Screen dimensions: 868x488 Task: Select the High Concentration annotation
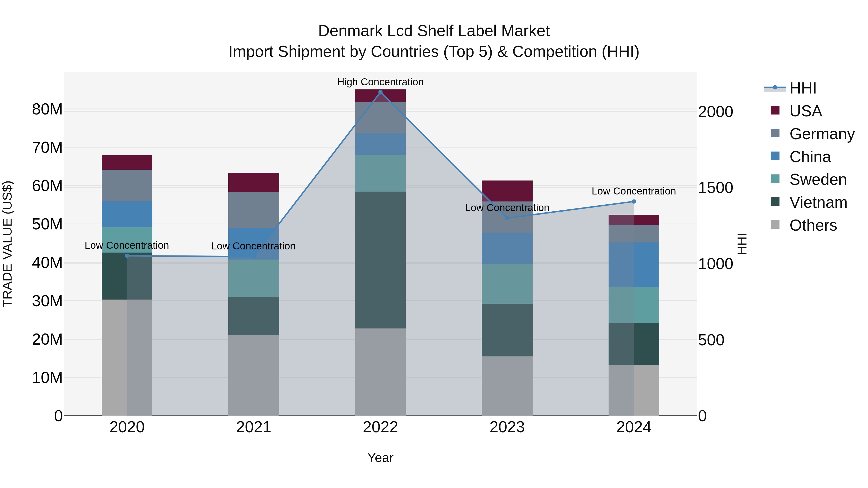pyautogui.click(x=380, y=82)
